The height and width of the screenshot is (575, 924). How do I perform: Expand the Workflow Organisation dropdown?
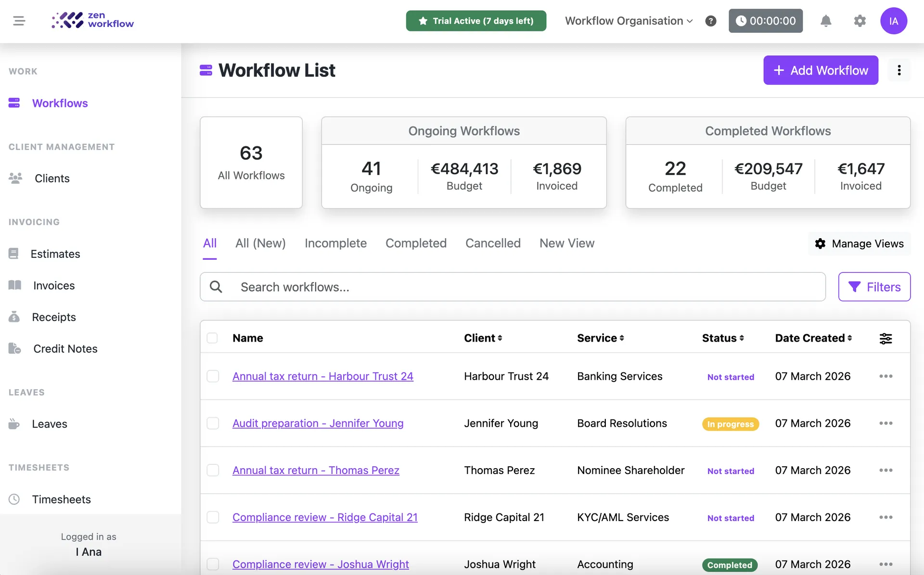point(629,21)
